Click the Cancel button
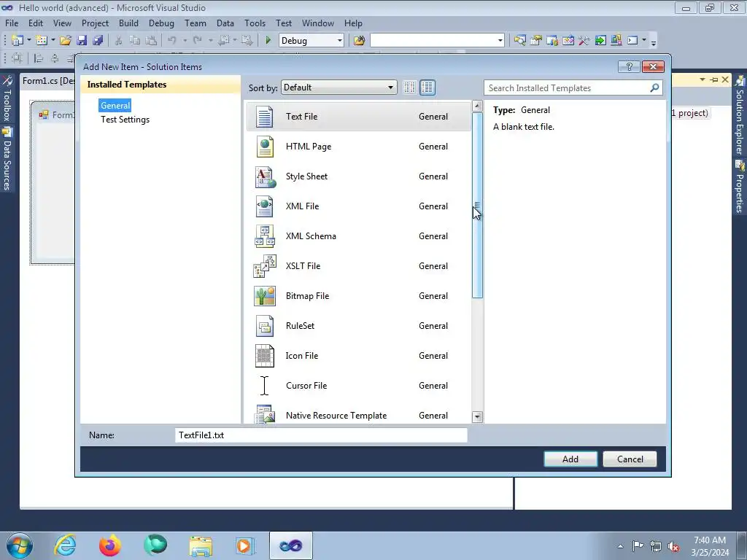 (630, 459)
